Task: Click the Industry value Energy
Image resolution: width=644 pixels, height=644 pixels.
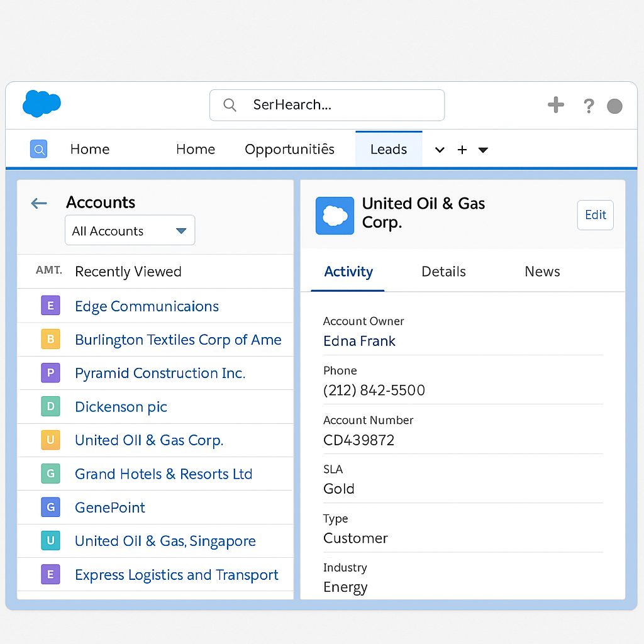Action: point(345,587)
